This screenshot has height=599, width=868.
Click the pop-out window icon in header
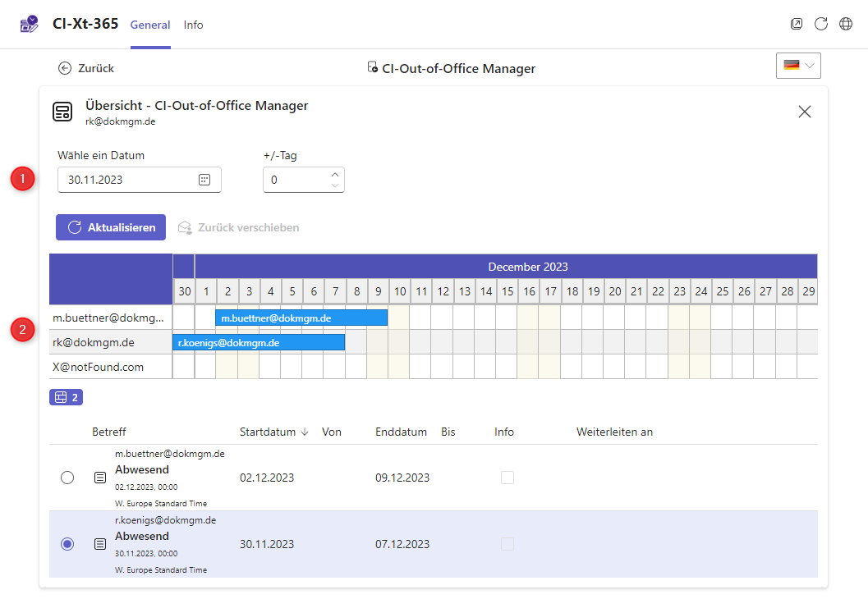pyautogui.click(x=796, y=24)
